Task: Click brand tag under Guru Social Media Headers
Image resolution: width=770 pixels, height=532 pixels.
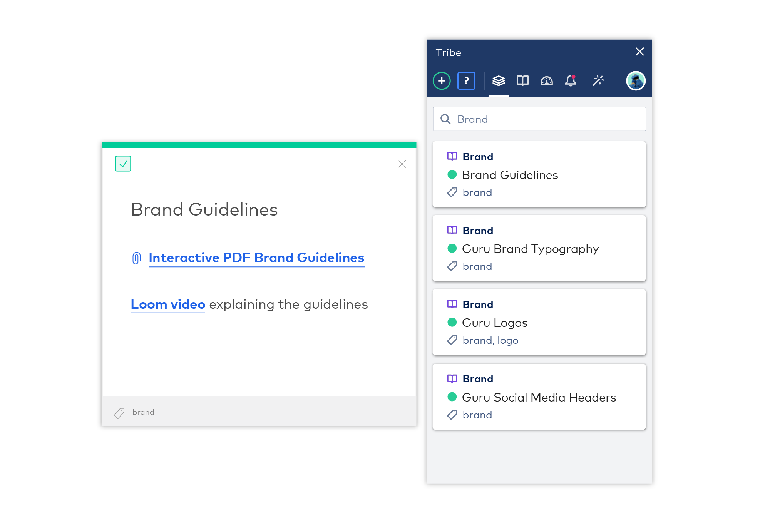Action: click(477, 415)
